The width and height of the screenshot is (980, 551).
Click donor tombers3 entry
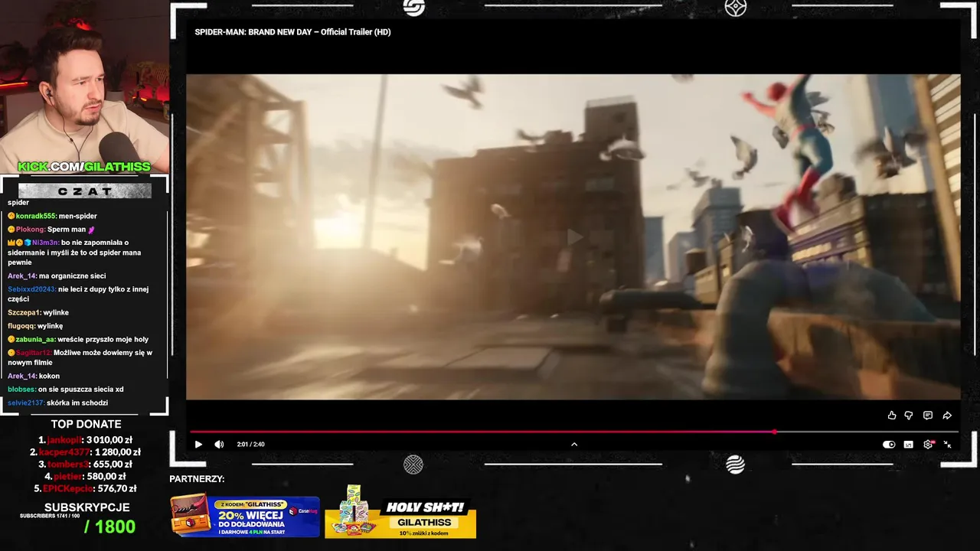(x=85, y=465)
